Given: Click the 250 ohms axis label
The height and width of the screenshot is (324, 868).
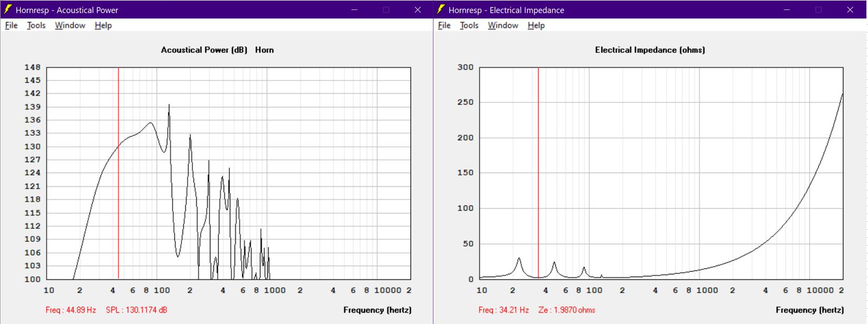Looking at the screenshot, I should point(466,103).
